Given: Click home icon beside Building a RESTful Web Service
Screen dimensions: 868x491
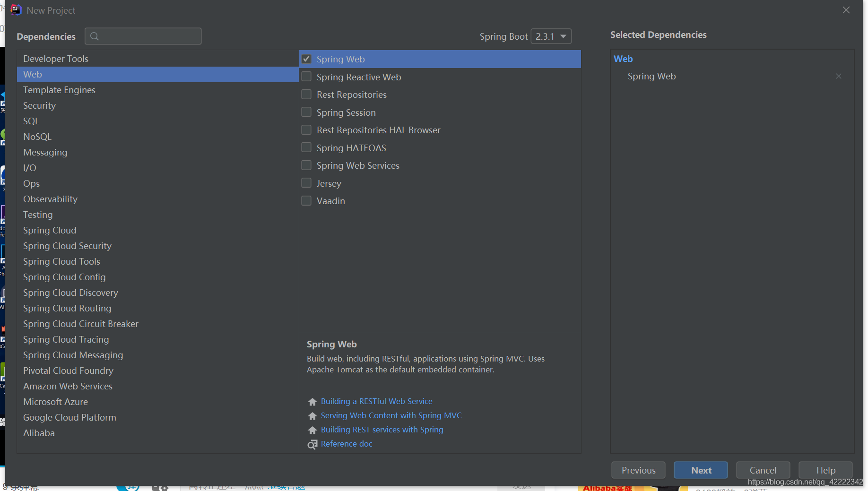Looking at the screenshot, I should [x=312, y=402].
